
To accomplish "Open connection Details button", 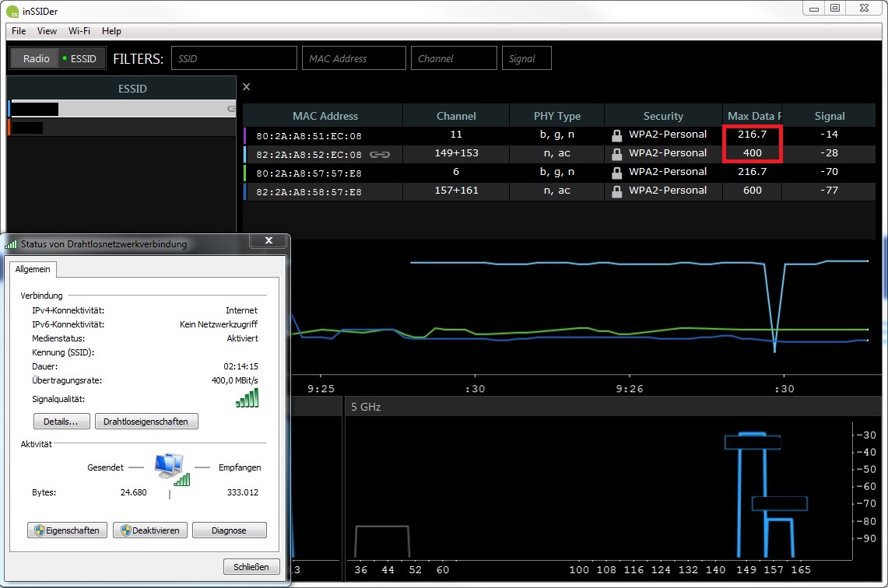I will coord(61,422).
